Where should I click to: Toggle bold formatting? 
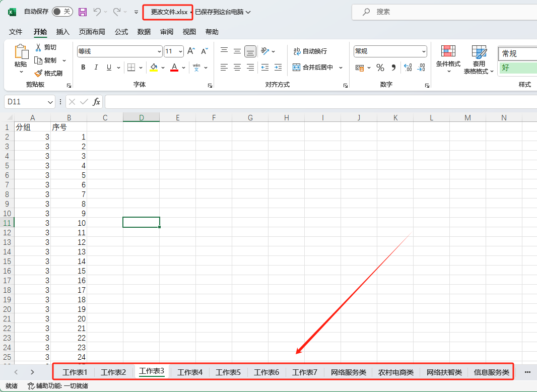coord(83,67)
